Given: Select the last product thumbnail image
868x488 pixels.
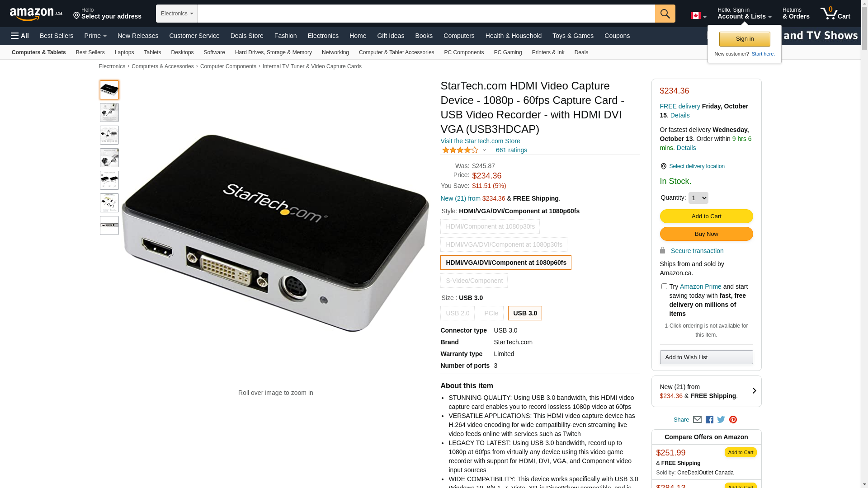Looking at the screenshot, I should 109,225.
